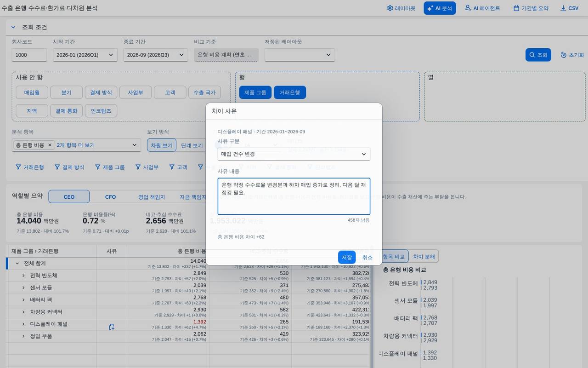
Task: Switch to 단계 보기 view mode
Action: [x=192, y=145]
